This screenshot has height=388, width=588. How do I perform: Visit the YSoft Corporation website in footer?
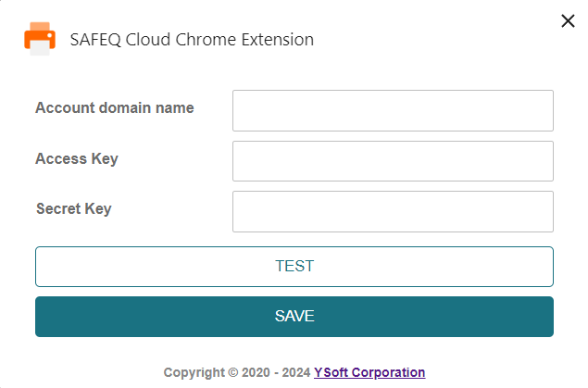coord(369,372)
